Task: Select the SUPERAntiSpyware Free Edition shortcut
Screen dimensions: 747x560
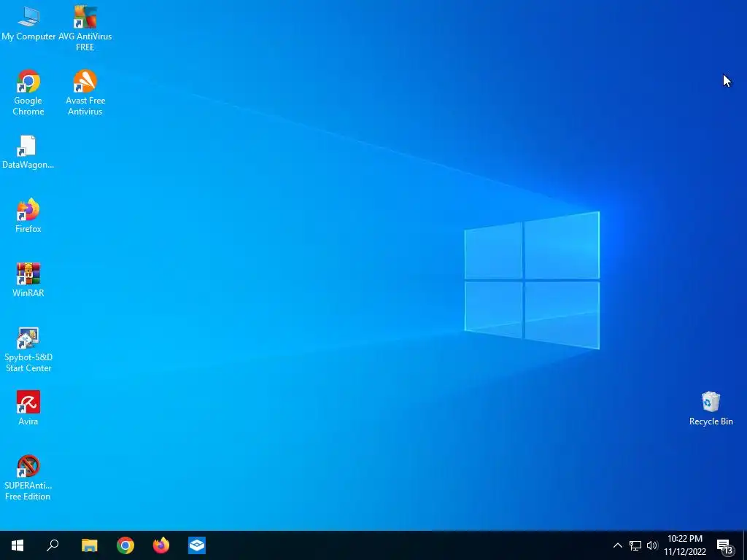Action: 28,478
